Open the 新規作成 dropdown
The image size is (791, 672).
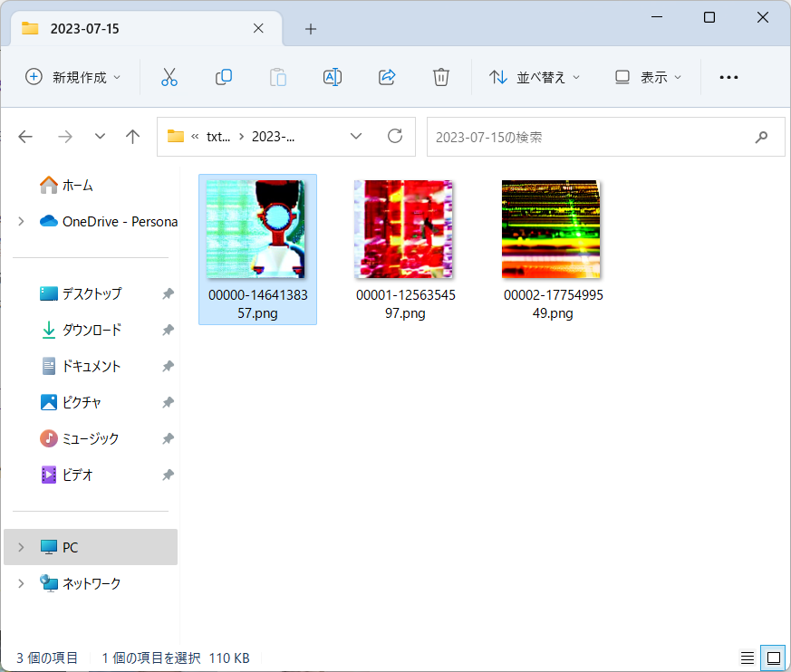point(73,77)
